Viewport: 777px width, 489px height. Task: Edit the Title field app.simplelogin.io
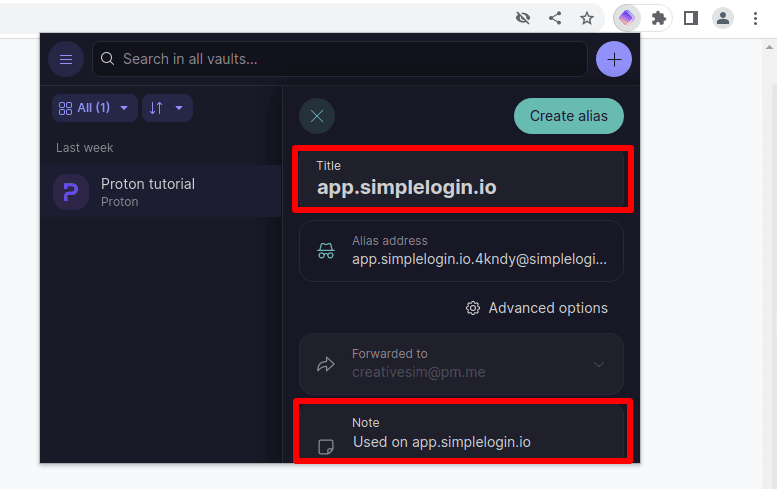[461, 179]
